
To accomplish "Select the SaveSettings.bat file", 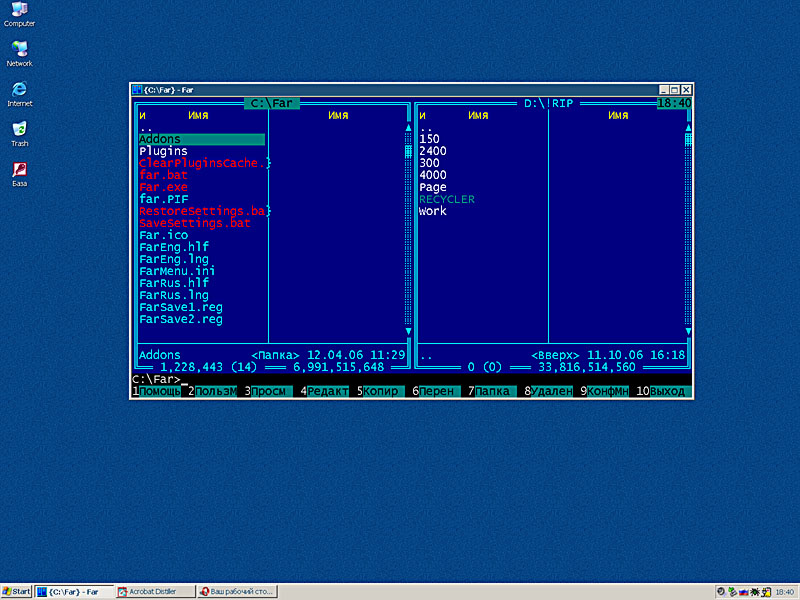I will pos(195,223).
